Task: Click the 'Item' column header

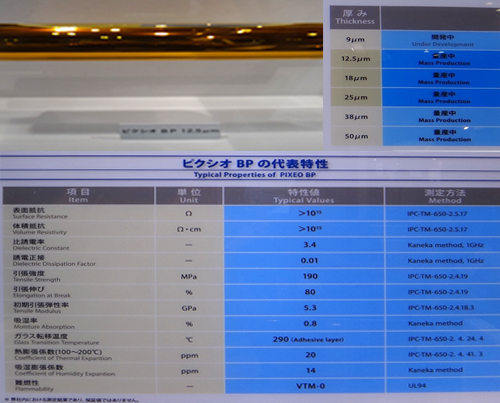Action: [78, 196]
